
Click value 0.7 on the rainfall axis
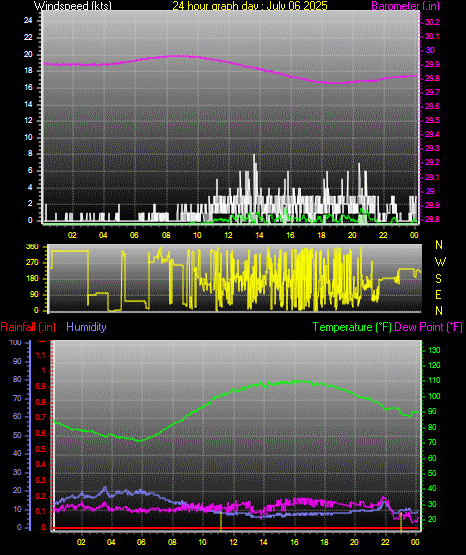(41, 418)
